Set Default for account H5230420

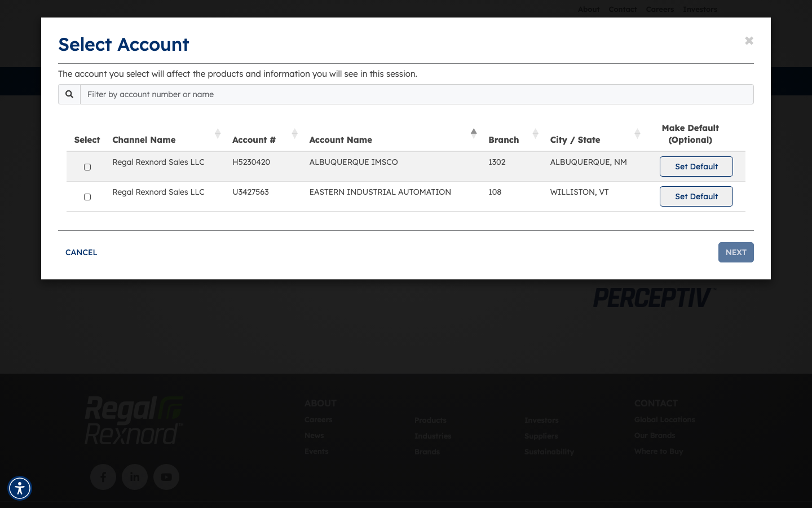coord(696,167)
